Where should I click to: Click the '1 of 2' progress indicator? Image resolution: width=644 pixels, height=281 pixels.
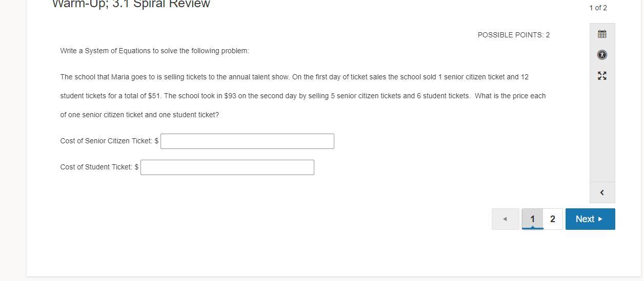coord(598,8)
